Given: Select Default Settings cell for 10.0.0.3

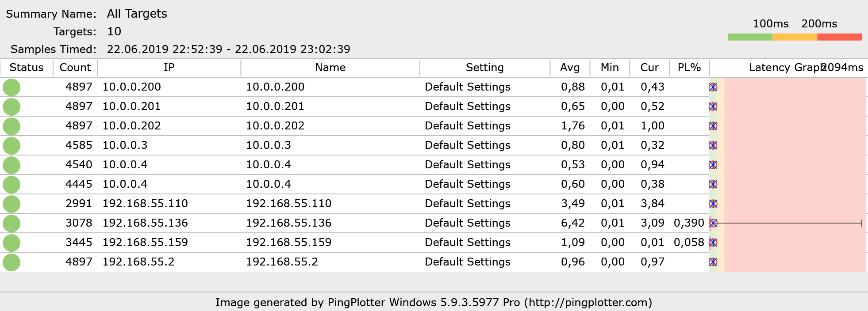Looking at the screenshot, I should pyautogui.click(x=467, y=145).
